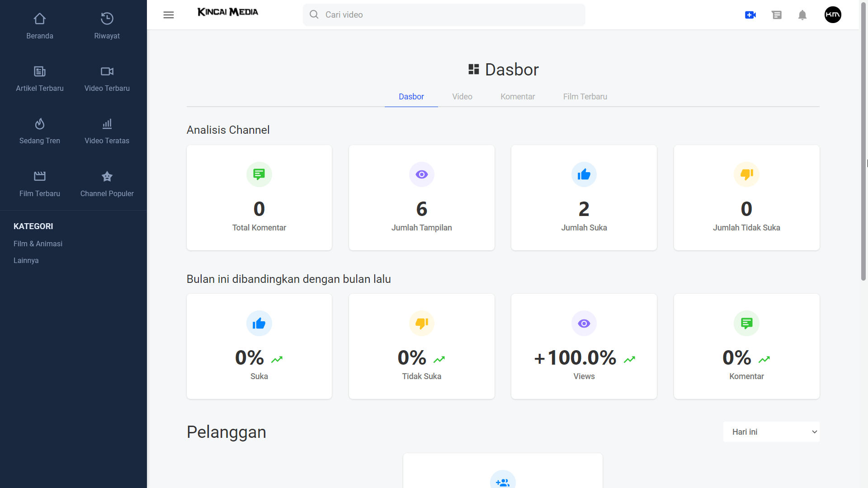Open the upload video icon
The width and height of the screenshot is (868, 488).
(750, 14)
